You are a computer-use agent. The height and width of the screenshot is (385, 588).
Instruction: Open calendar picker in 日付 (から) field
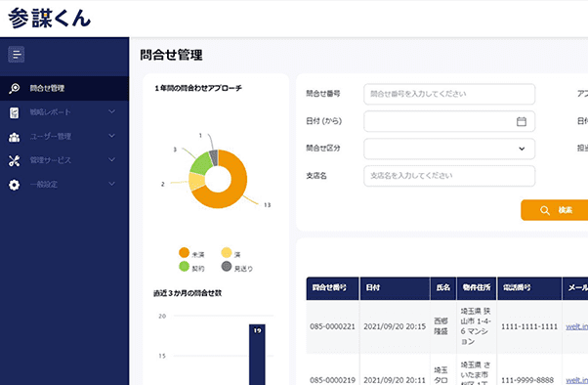[522, 121]
